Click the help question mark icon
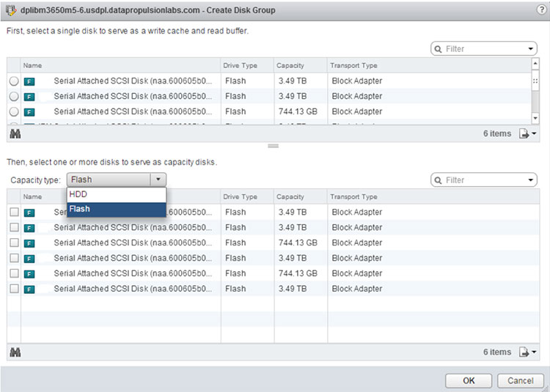550x392 pixels. 541,7
